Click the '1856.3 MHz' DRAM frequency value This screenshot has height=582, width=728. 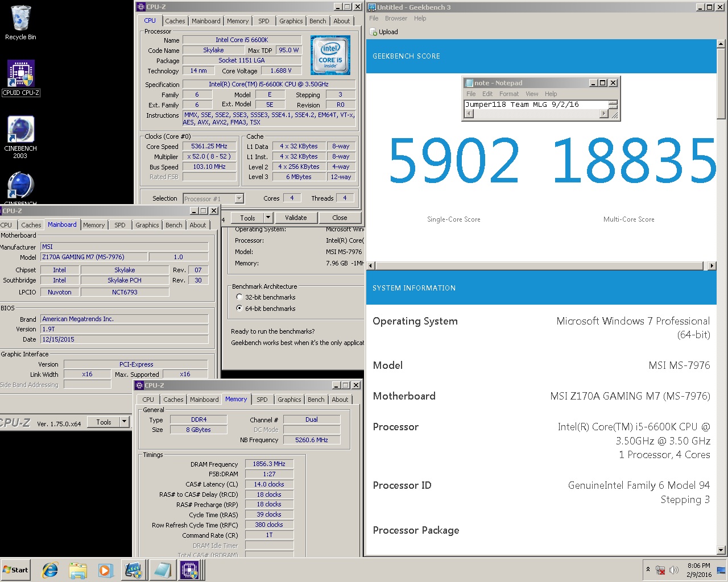pyautogui.click(x=269, y=464)
